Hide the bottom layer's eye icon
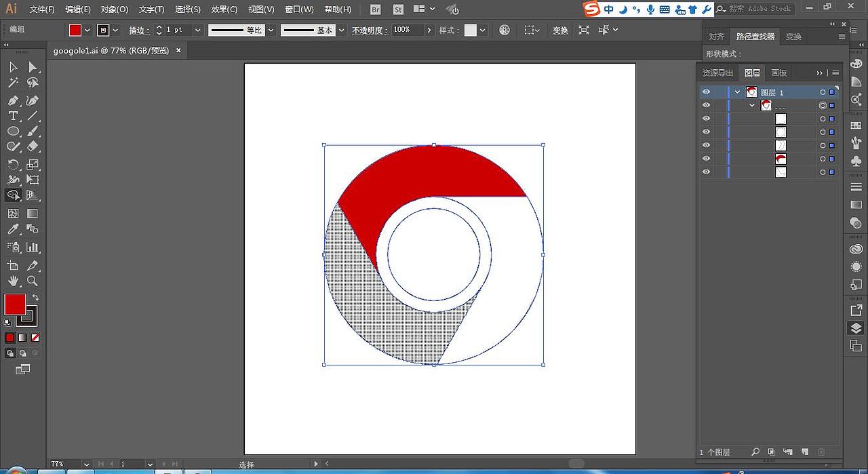The height and width of the screenshot is (474, 868). point(706,172)
